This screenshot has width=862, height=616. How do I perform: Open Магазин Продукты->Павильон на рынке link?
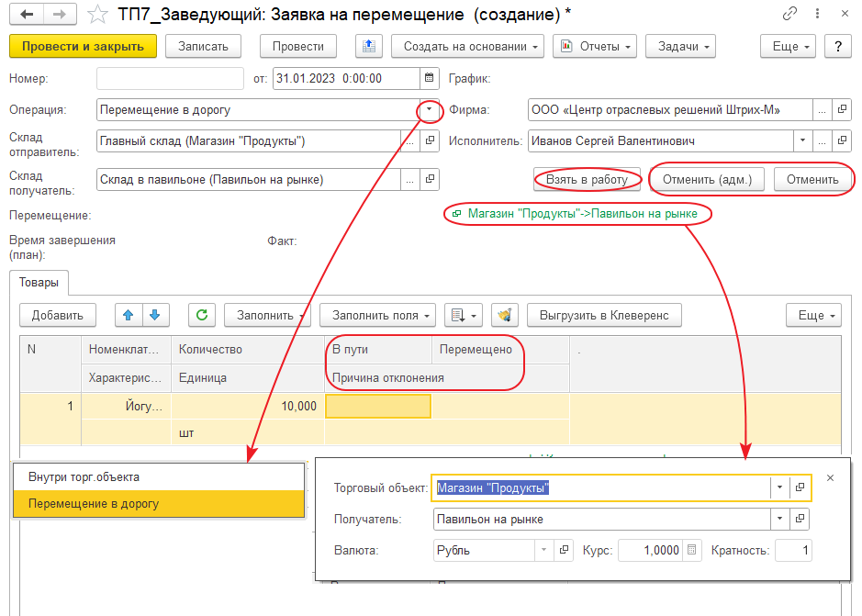582,214
